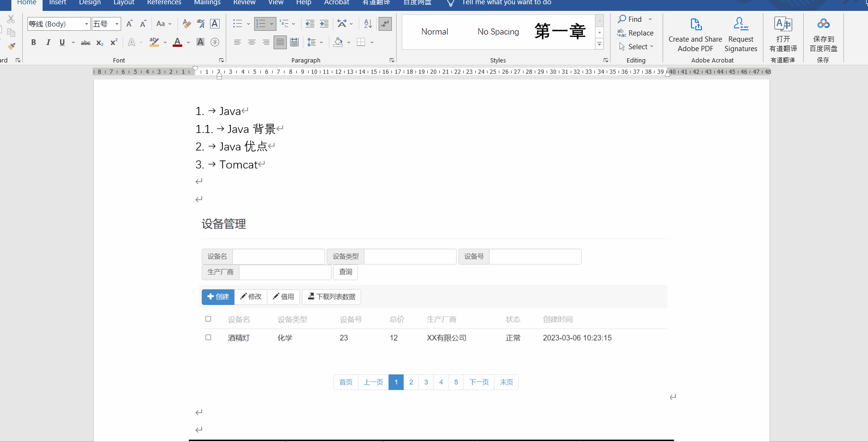Open the font name dropdown

coord(87,24)
